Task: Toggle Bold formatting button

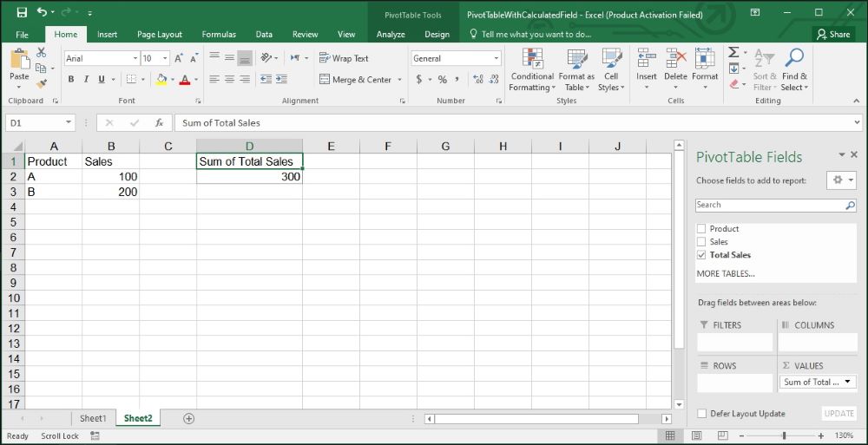Action: (71, 80)
